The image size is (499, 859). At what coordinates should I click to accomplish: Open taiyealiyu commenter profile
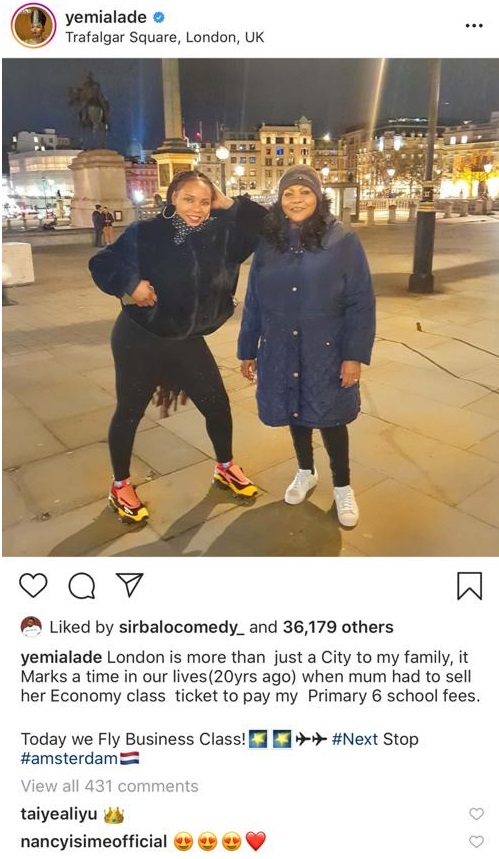pos(59,814)
